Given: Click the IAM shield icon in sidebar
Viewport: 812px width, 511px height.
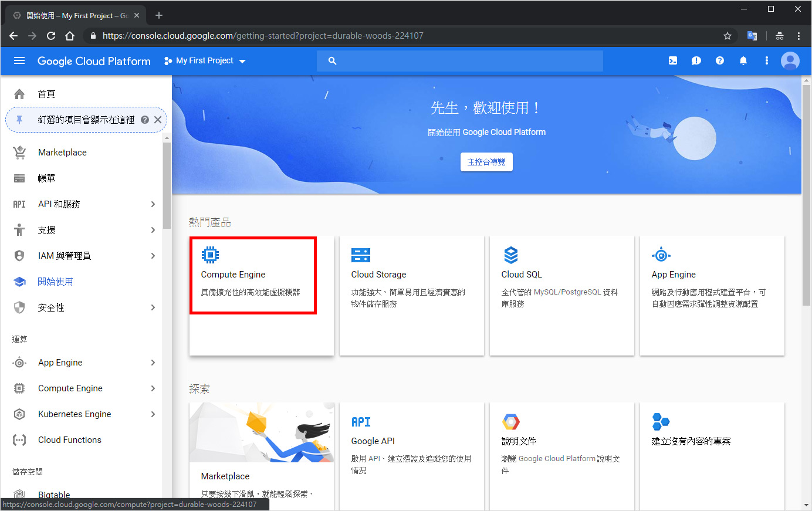Looking at the screenshot, I should tap(19, 256).
